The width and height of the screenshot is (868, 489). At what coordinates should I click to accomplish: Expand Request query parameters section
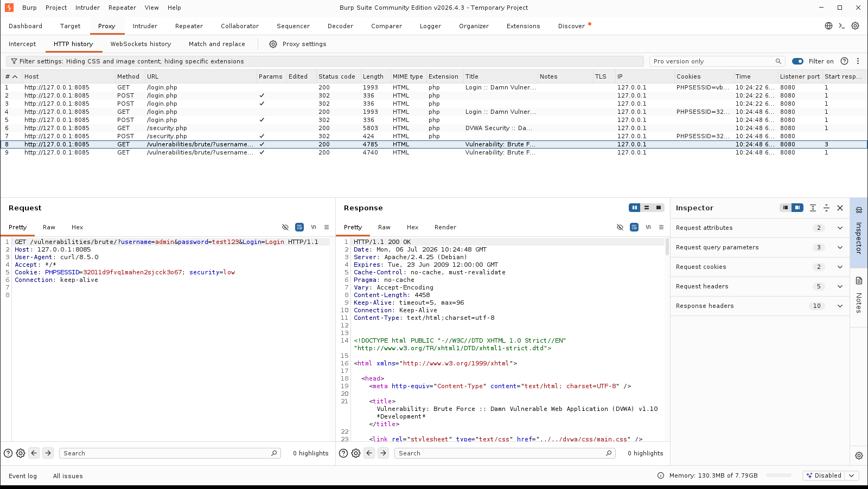pyautogui.click(x=840, y=247)
